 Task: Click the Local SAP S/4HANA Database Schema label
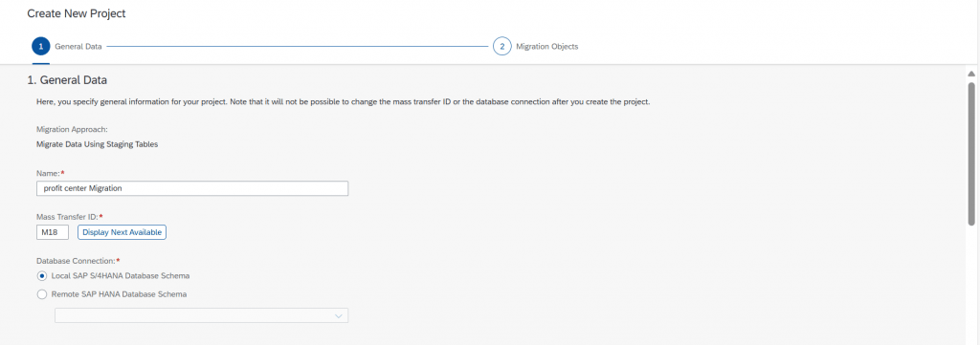click(x=121, y=275)
